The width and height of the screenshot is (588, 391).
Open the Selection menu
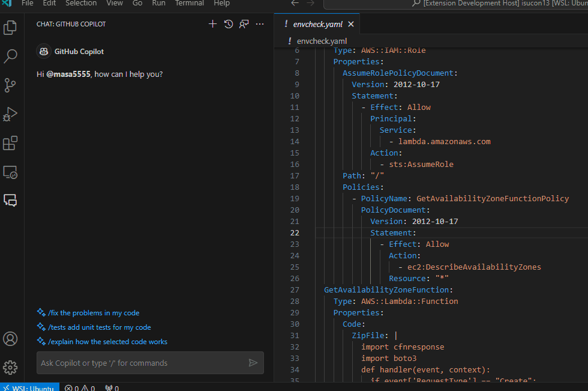[81, 4]
